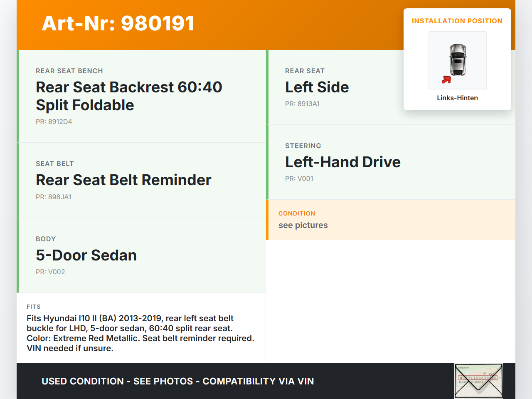Click the envelope VIN document icon
Screen dimensions: 532x399
pos(478,381)
